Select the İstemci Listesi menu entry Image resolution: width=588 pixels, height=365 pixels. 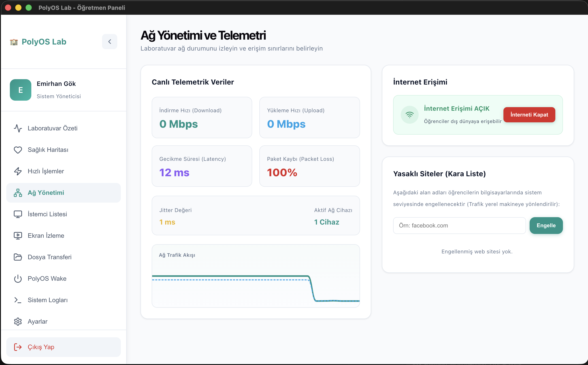tap(64, 214)
